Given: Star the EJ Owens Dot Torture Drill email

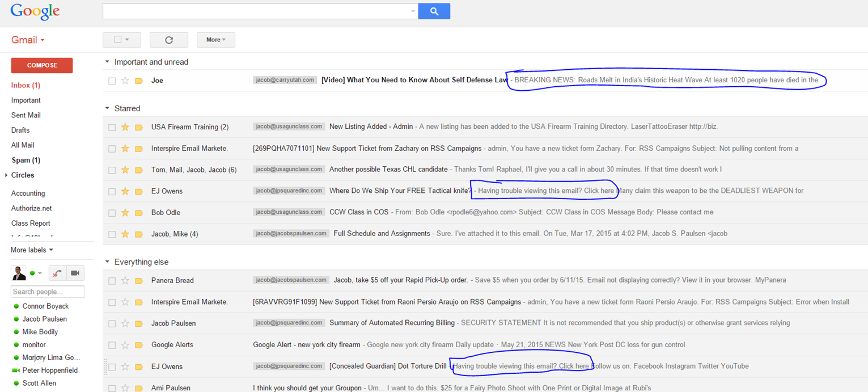Looking at the screenshot, I should (x=125, y=366).
